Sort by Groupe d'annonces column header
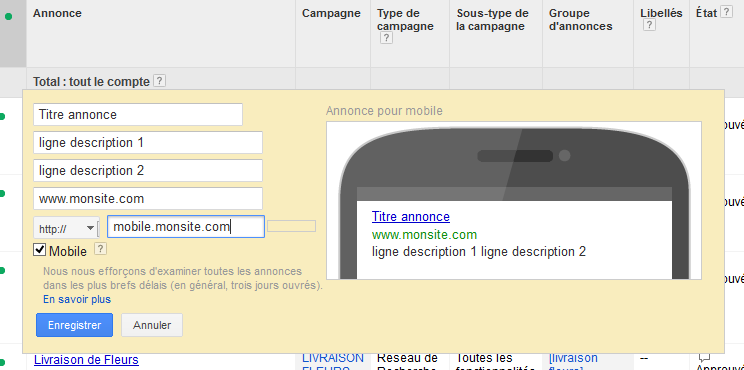The image size is (744, 370). click(580, 20)
